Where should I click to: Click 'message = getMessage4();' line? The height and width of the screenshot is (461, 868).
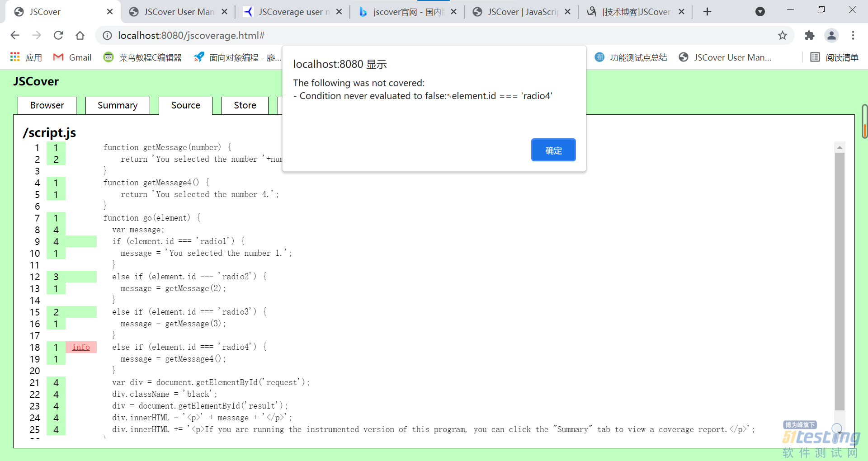(173, 359)
